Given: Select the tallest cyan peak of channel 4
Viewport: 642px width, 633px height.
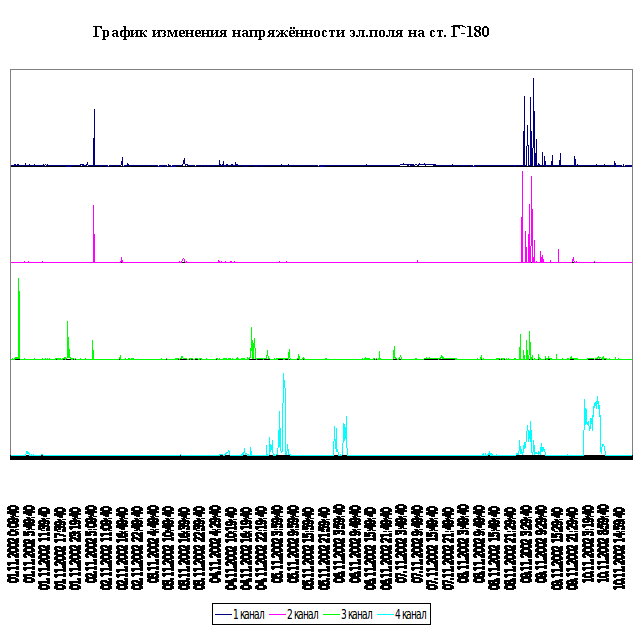Looking at the screenshot, I should pyautogui.click(x=284, y=414).
